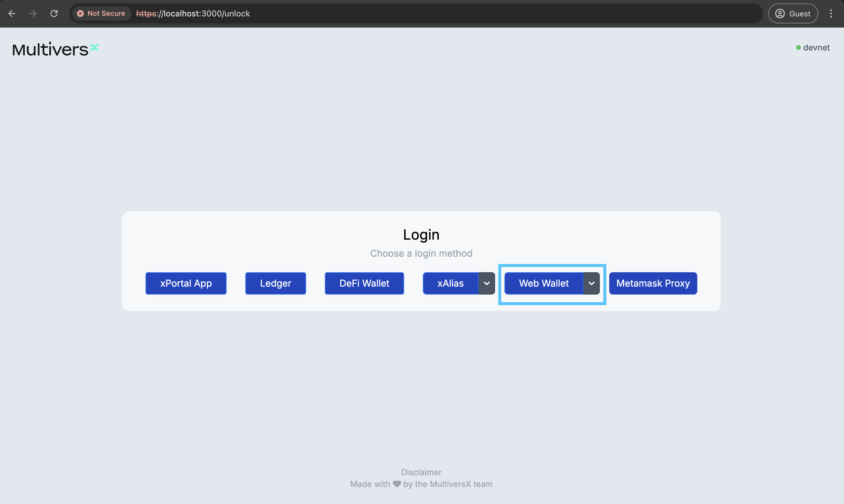The image size is (844, 504).
Task: Click the 'Choose a login method' text
Action: 421,253
